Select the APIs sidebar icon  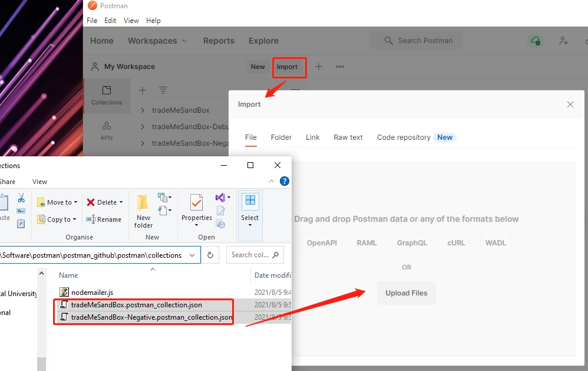[x=107, y=131]
